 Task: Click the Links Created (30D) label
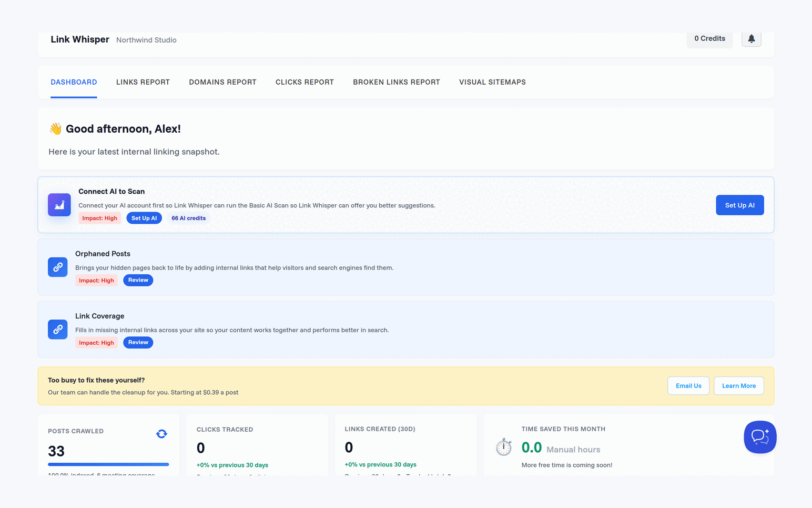pos(380,429)
